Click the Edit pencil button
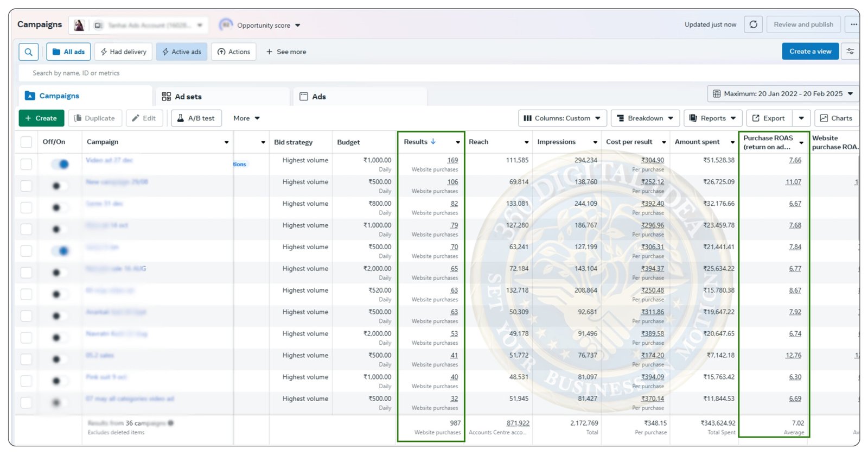This screenshot has width=868, height=455. (144, 118)
